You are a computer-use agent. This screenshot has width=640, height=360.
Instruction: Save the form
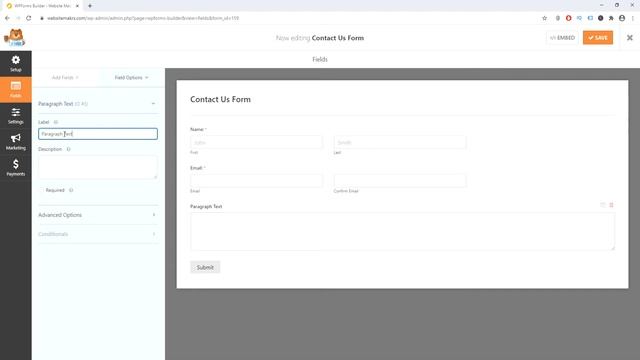coord(598,38)
